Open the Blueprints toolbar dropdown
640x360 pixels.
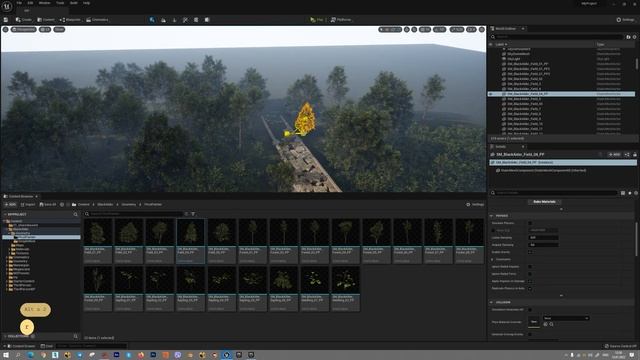point(70,20)
